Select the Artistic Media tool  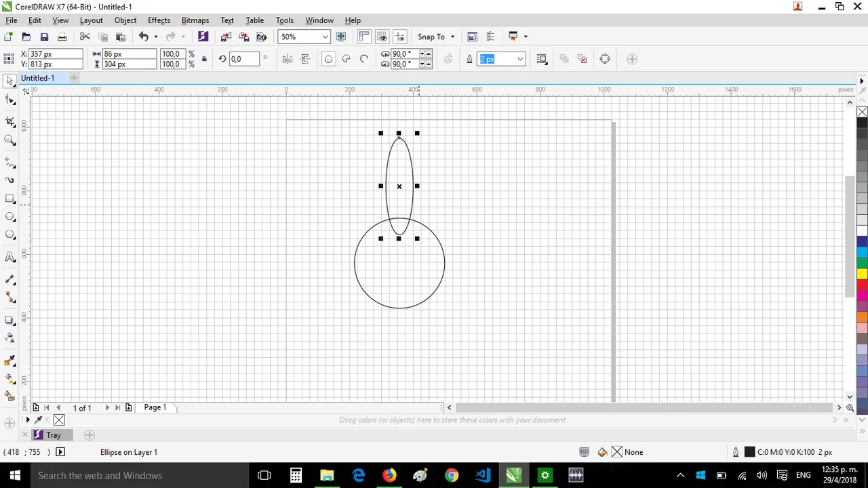tap(10, 180)
